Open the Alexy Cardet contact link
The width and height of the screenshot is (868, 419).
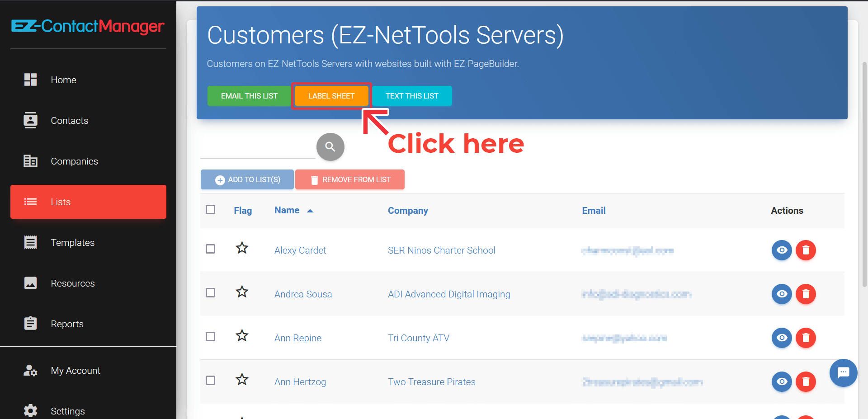300,250
